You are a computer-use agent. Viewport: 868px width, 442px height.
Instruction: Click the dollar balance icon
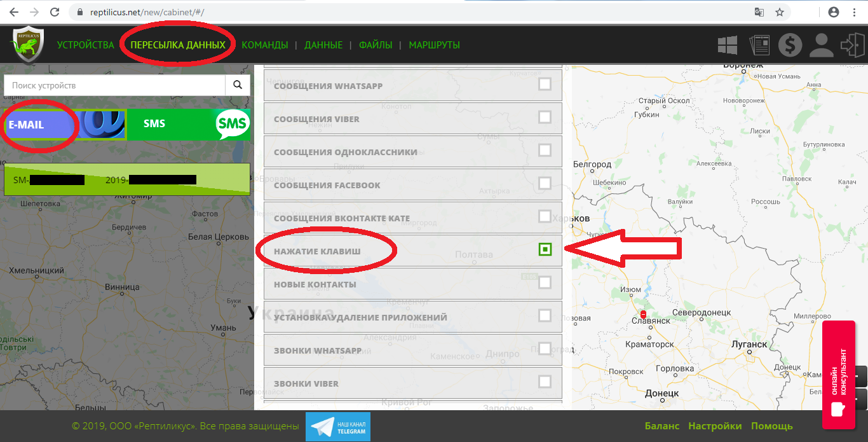790,45
